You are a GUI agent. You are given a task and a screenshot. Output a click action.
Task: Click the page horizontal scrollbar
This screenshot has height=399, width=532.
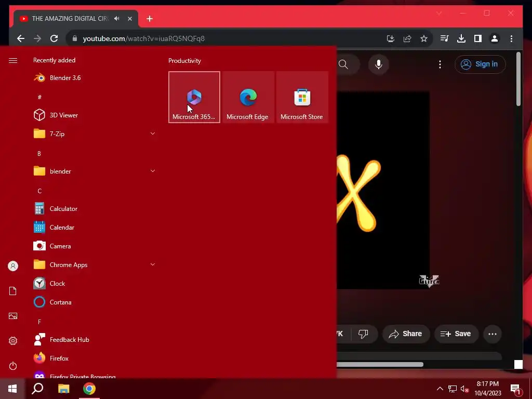point(380,364)
